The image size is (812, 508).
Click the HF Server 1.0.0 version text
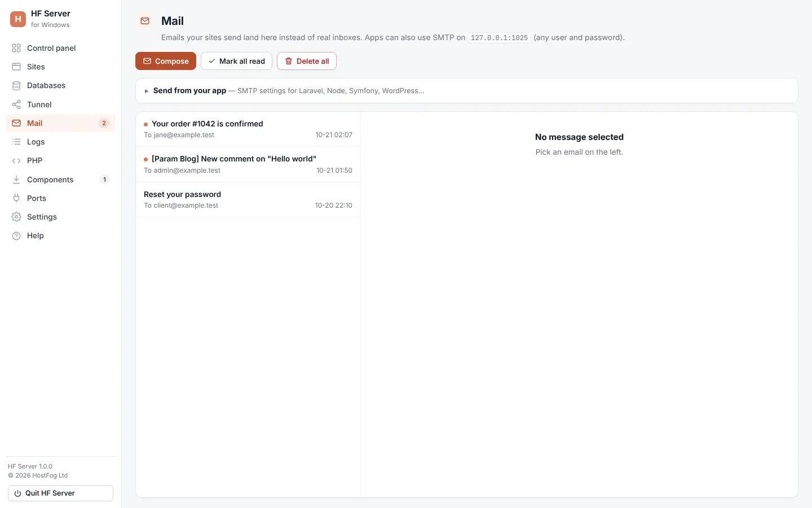[x=30, y=466]
